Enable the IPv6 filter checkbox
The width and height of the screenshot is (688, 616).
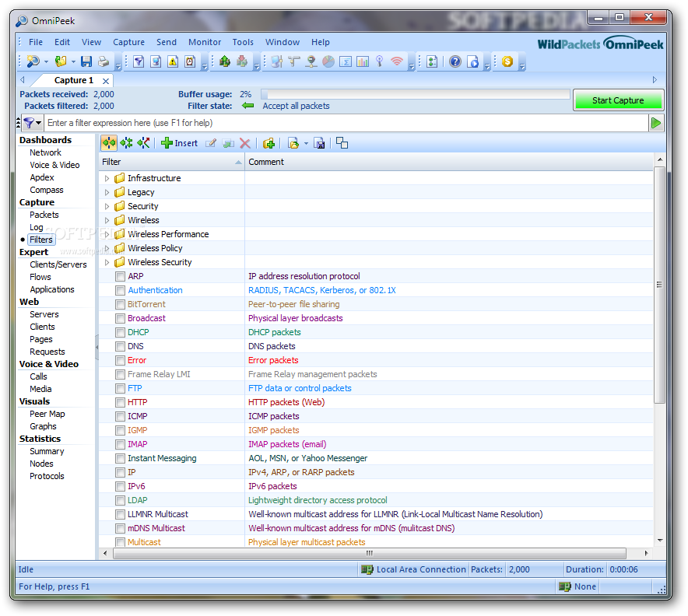120,486
